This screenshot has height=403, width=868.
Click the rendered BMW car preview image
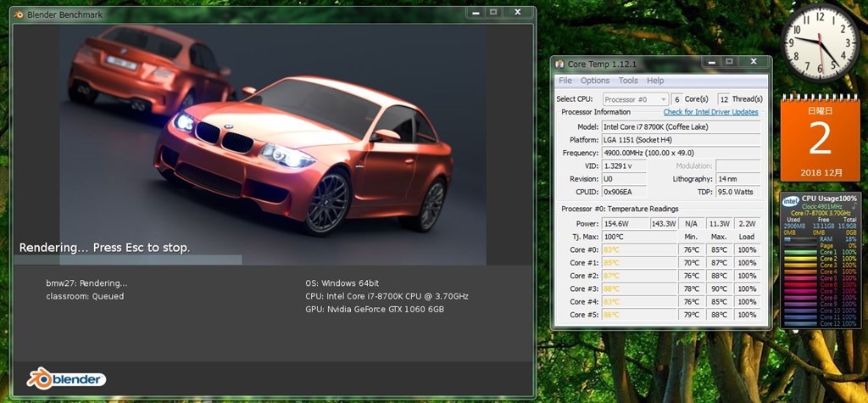pos(272,144)
